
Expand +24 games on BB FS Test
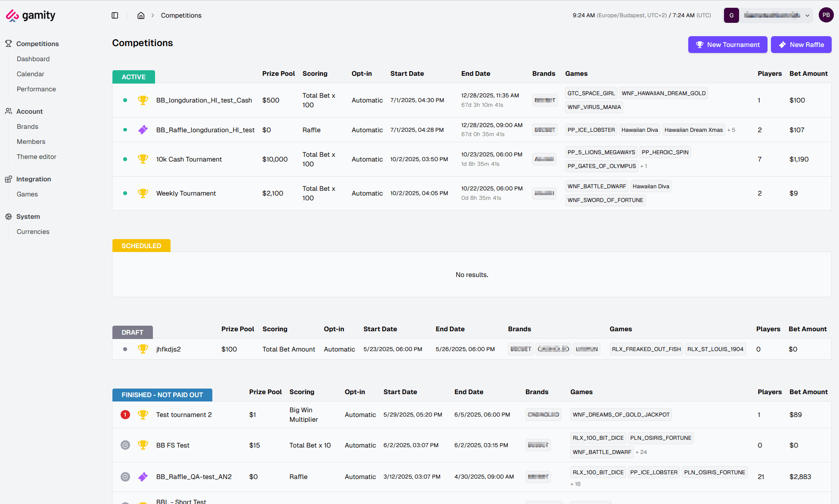tap(641, 452)
